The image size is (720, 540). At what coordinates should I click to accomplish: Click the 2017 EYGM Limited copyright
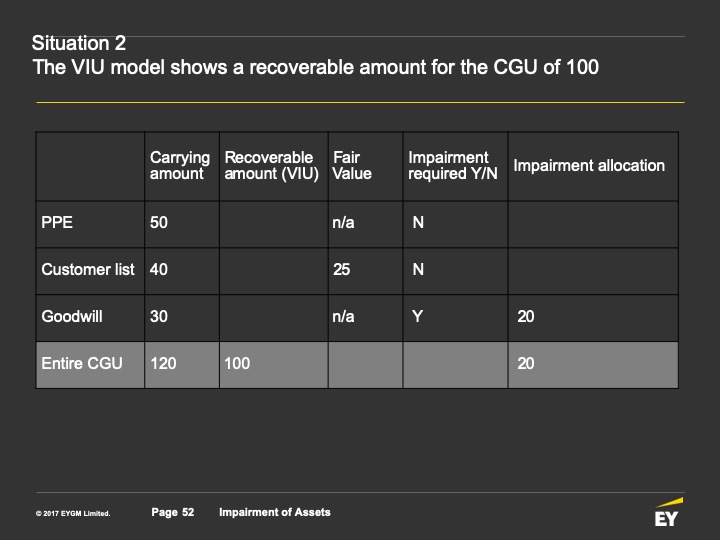(x=73, y=513)
